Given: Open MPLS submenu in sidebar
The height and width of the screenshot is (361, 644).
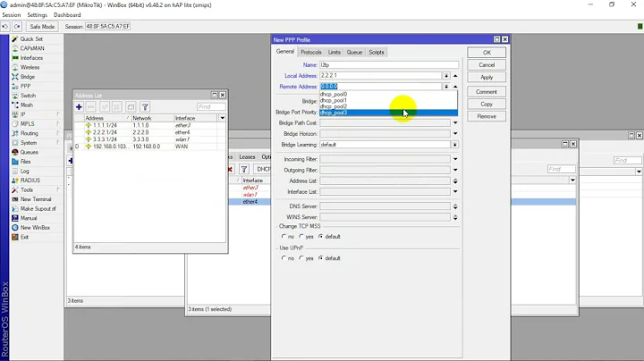Looking at the screenshot, I should click(x=27, y=124).
